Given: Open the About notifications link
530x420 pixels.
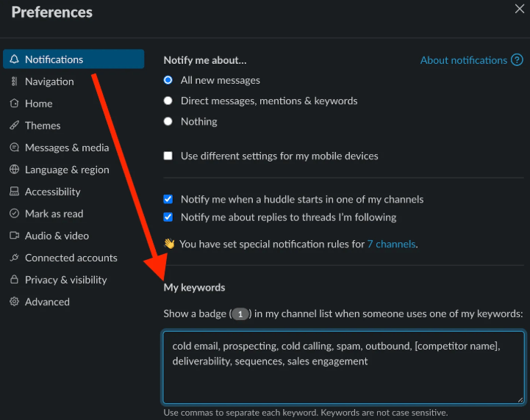Looking at the screenshot, I should (x=463, y=60).
